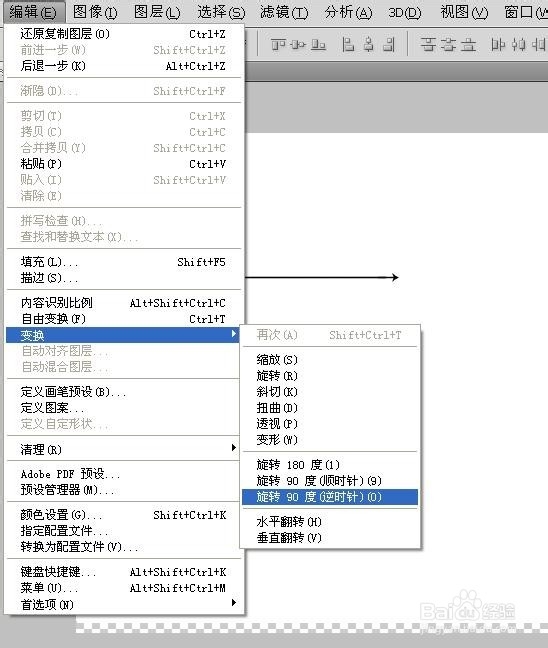Open the 图像(I) menu
Viewport: 548px width, 648px height.
point(95,12)
